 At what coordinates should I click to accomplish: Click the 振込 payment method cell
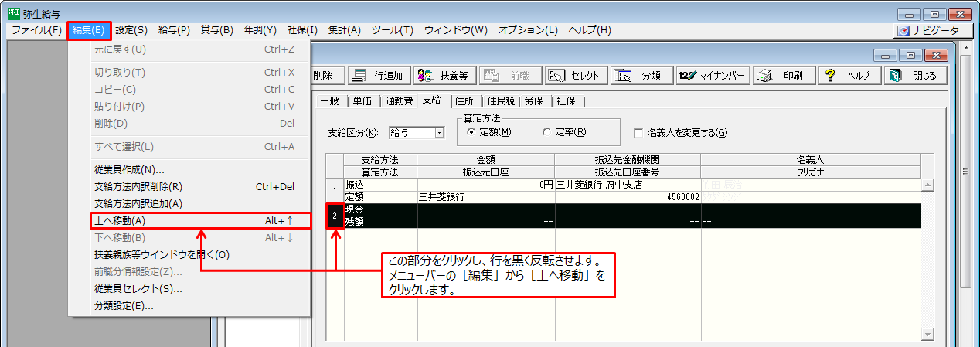pos(379,185)
